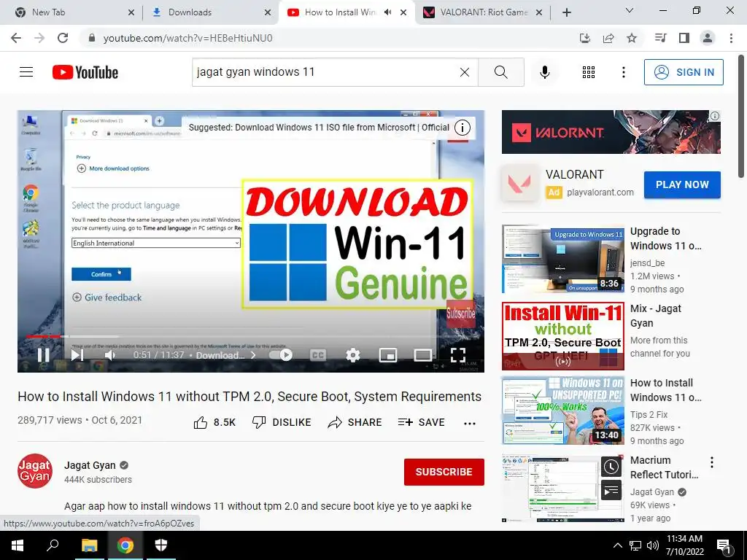Click PLAY NOW on the Valorant ad

pyautogui.click(x=682, y=184)
